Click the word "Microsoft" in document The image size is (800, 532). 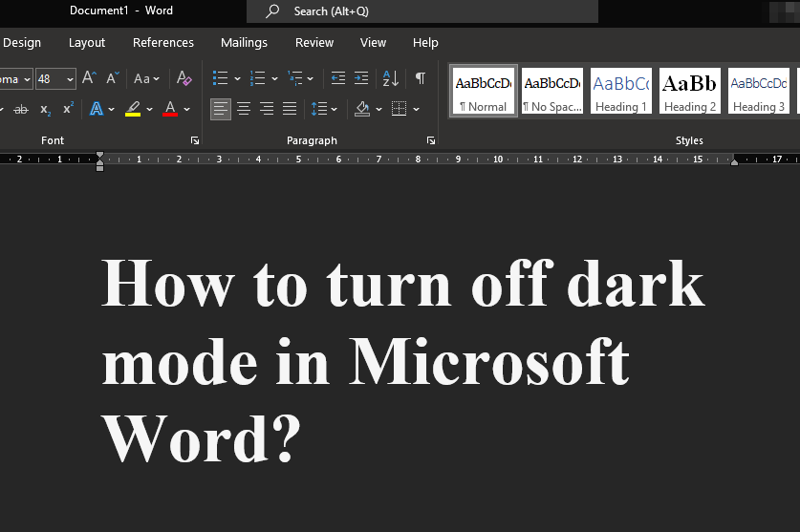[x=488, y=361]
